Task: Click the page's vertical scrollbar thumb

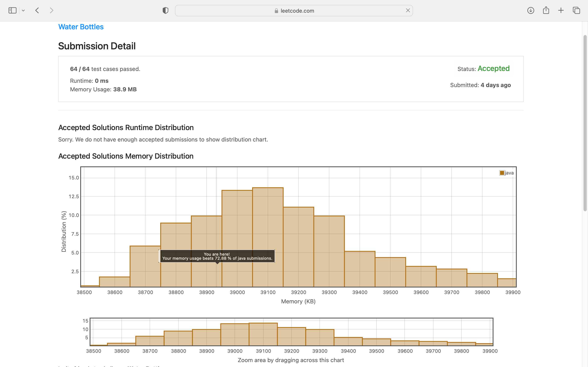Action: pos(585,123)
